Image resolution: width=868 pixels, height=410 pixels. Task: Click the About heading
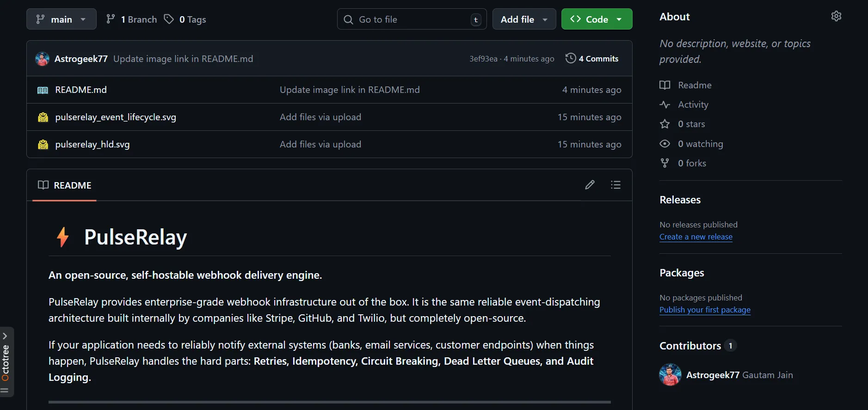[x=674, y=17]
